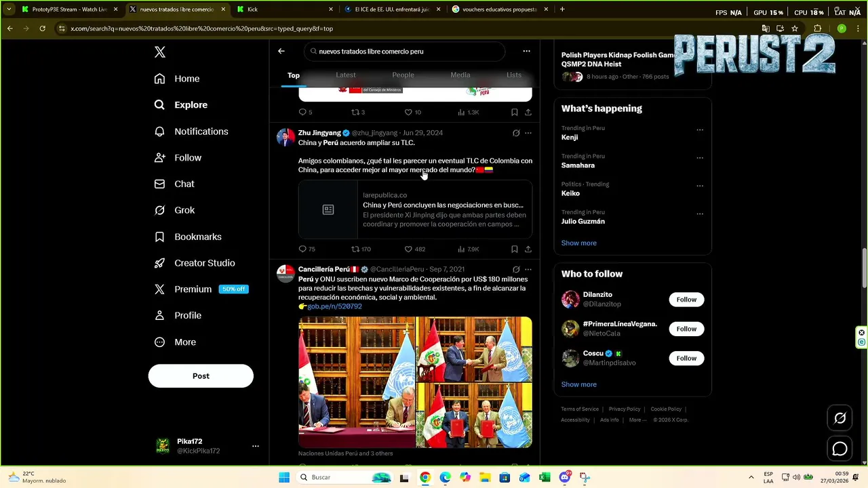Viewport: 868px width, 488px height.
Task: Open the Terms of Service link
Action: (x=580, y=409)
